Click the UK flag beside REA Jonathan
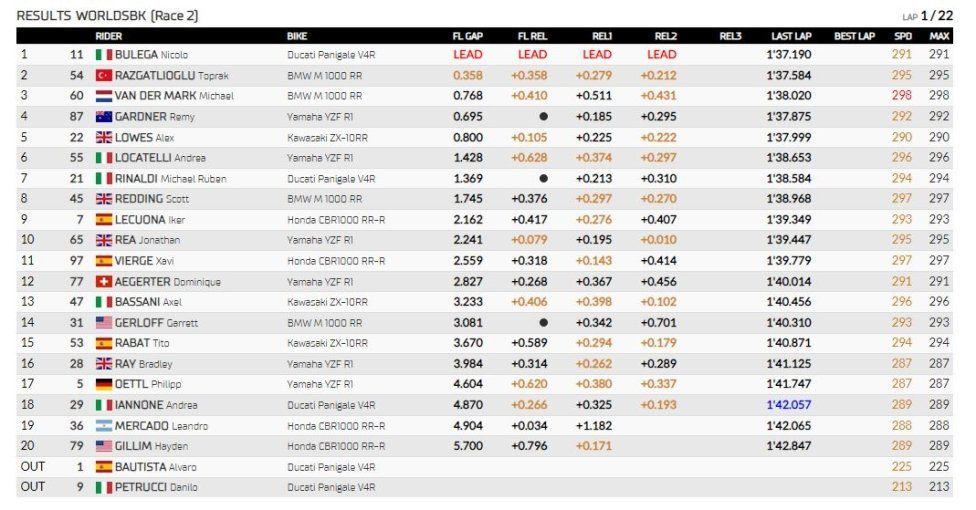The height and width of the screenshot is (510, 976). pos(103,240)
